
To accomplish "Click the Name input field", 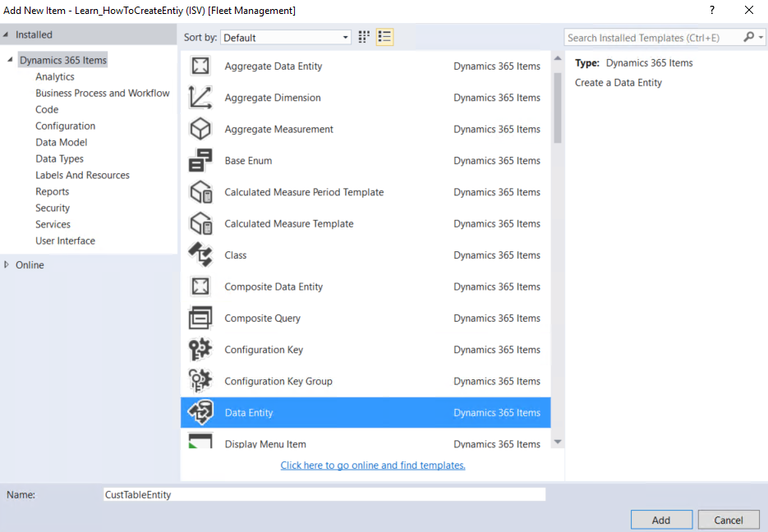I will 324,494.
